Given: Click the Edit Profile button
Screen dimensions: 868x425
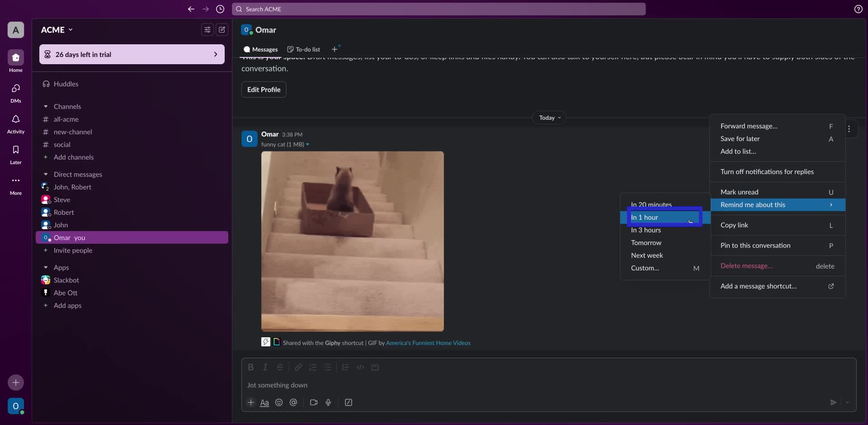Looking at the screenshot, I should tap(264, 90).
